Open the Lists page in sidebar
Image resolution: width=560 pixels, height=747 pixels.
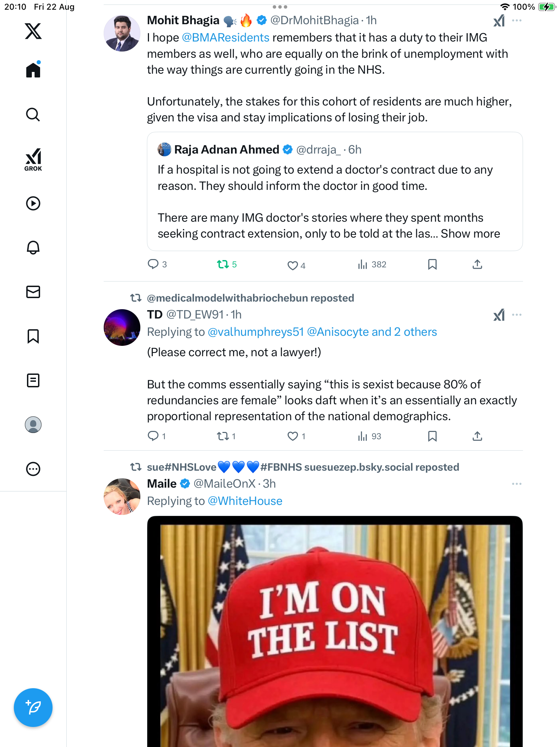coord(33,380)
